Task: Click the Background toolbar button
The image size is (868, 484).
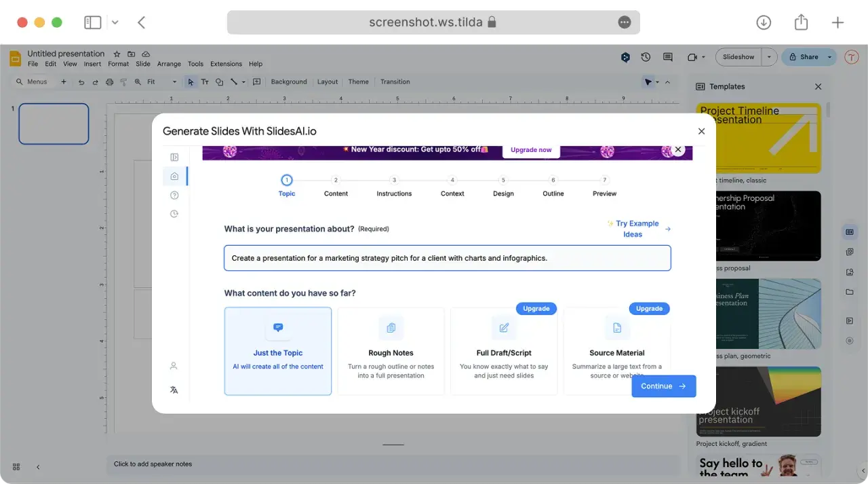Action: (x=289, y=81)
